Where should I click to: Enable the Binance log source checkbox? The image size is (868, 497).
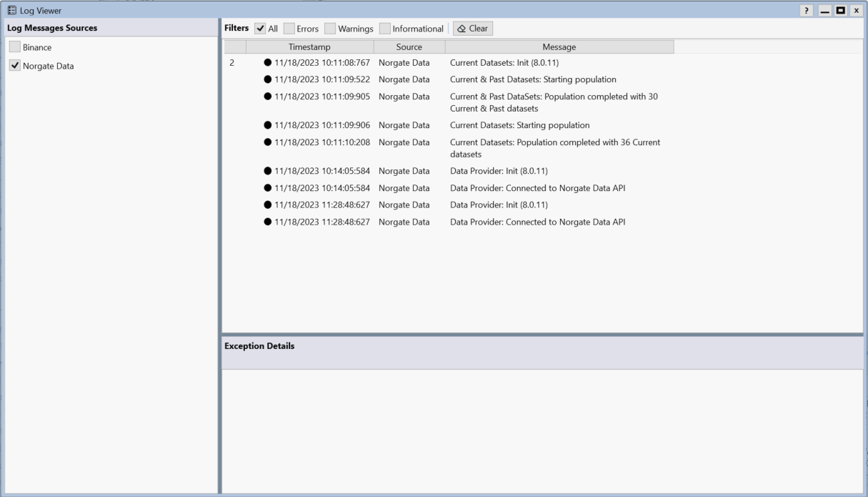pos(15,47)
